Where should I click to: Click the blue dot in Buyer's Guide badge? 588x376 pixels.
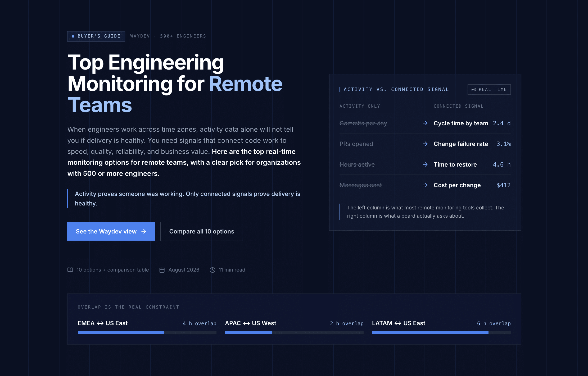[x=73, y=36]
